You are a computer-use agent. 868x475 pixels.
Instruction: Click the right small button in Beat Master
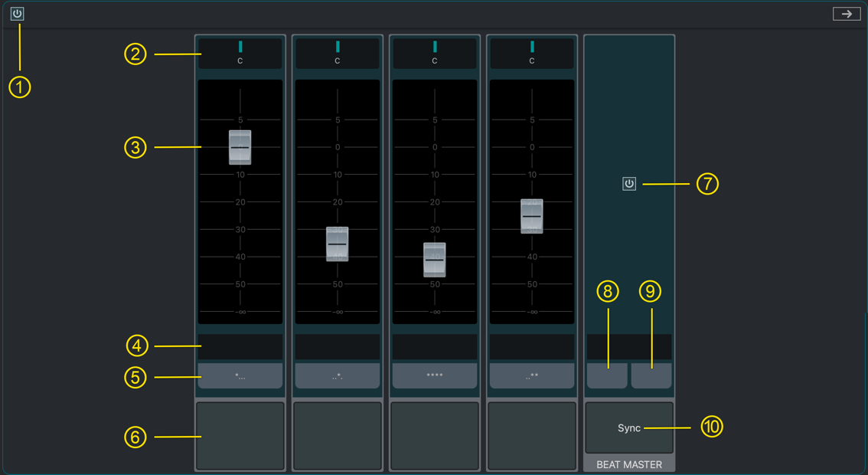coord(651,375)
